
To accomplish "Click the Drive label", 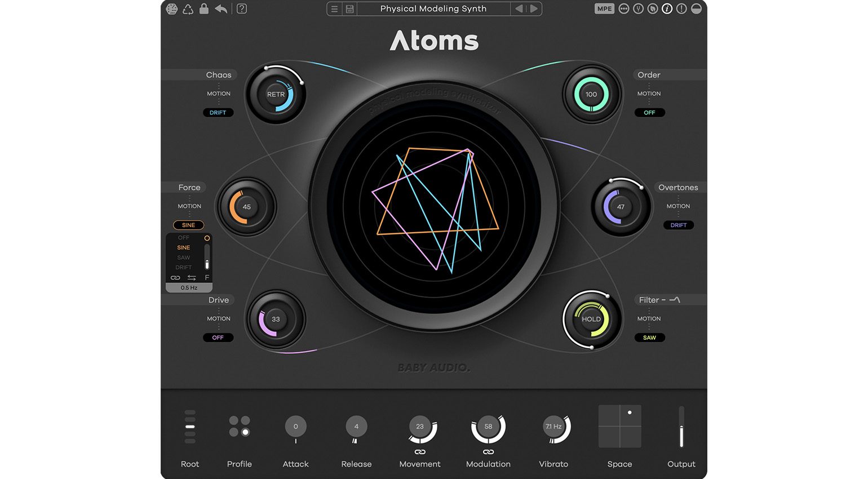I will (219, 300).
